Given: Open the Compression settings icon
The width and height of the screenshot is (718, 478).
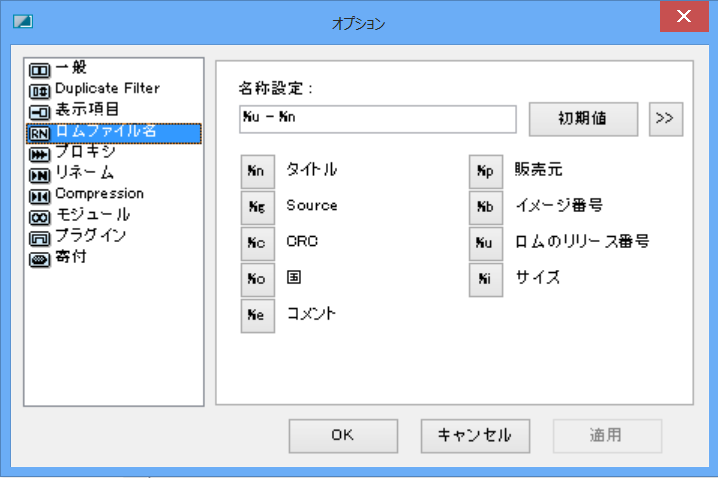Looking at the screenshot, I should [x=39, y=196].
